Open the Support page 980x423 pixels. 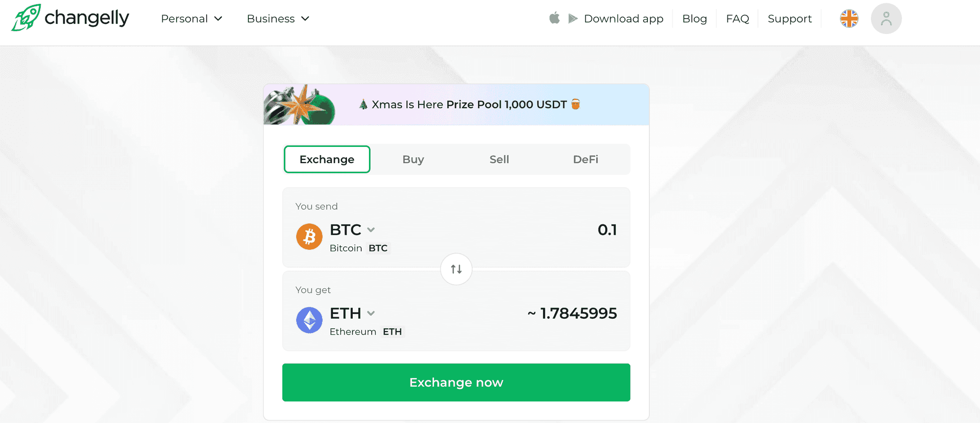789,18
